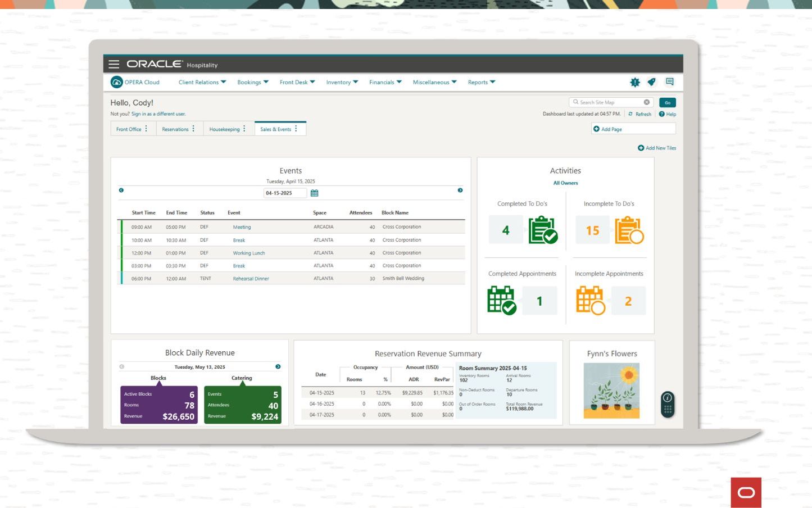Open the Financials dropdown menu
Screen dimensions: 812x508
point(385,82)
